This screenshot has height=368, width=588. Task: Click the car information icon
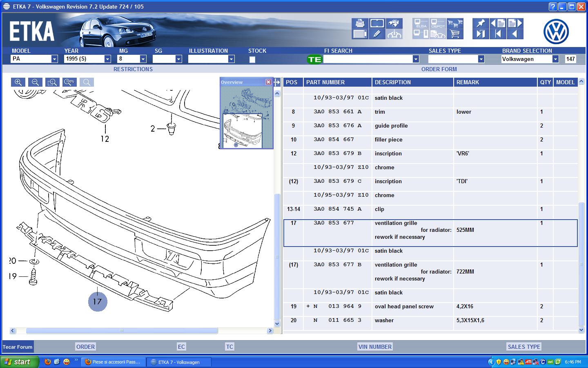coord(394,34)
